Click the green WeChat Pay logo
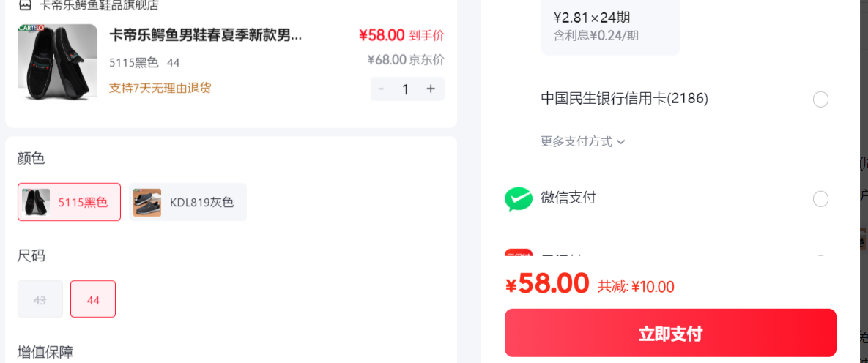868x363 pixels. coord(518,198)
